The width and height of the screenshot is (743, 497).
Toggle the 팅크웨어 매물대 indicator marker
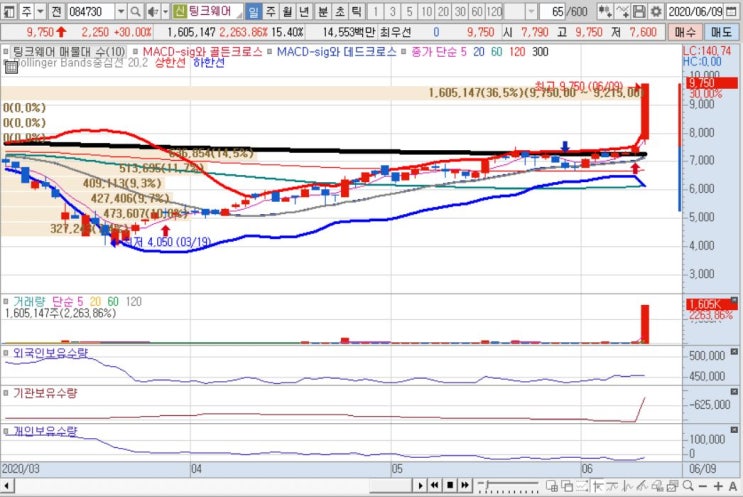6,51
